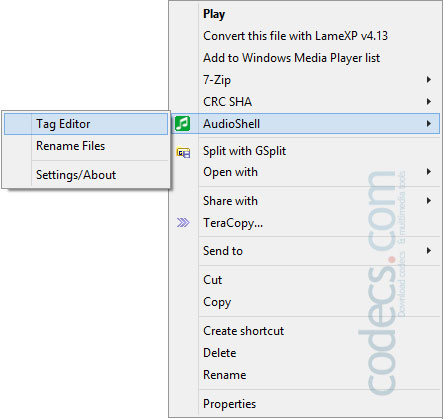
Task: Open the 7-Zip menu entry
Action: point(305,80)
